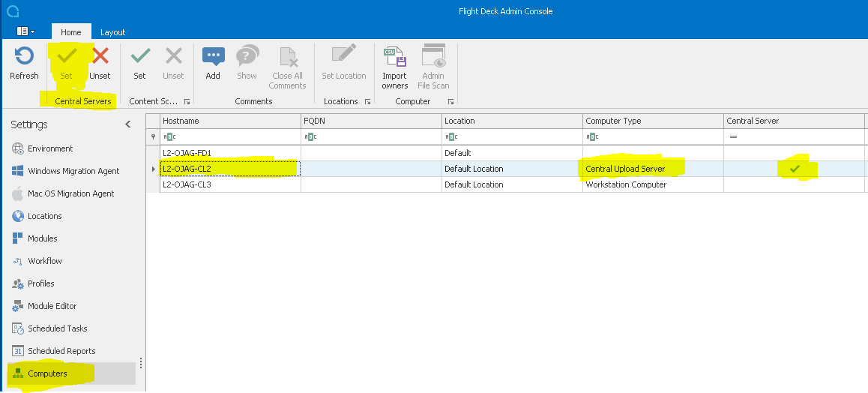Set Central Server with green checkmark
Screen dimensions: 868x393
point(67,56)
